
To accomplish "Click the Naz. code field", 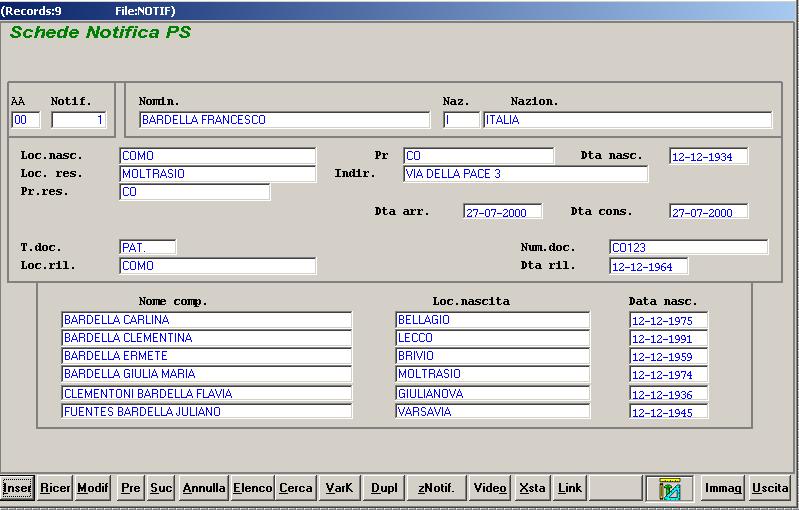I will 462,120.
